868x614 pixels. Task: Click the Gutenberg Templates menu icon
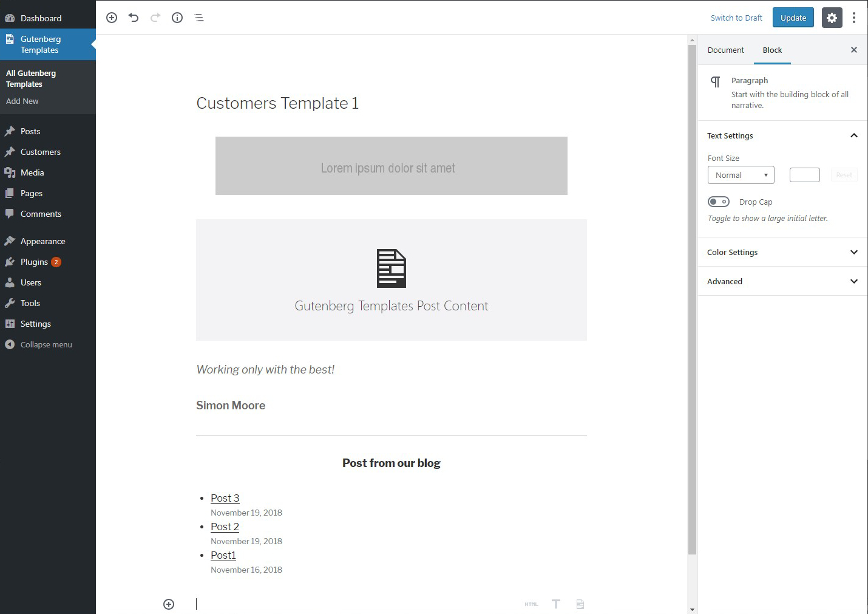(10, 39)
